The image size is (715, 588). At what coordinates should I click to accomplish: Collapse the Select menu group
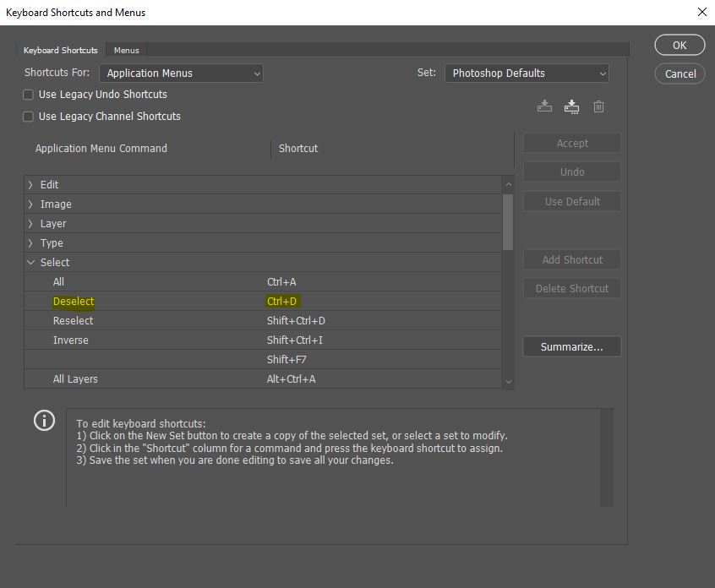[x=30, y=263]
